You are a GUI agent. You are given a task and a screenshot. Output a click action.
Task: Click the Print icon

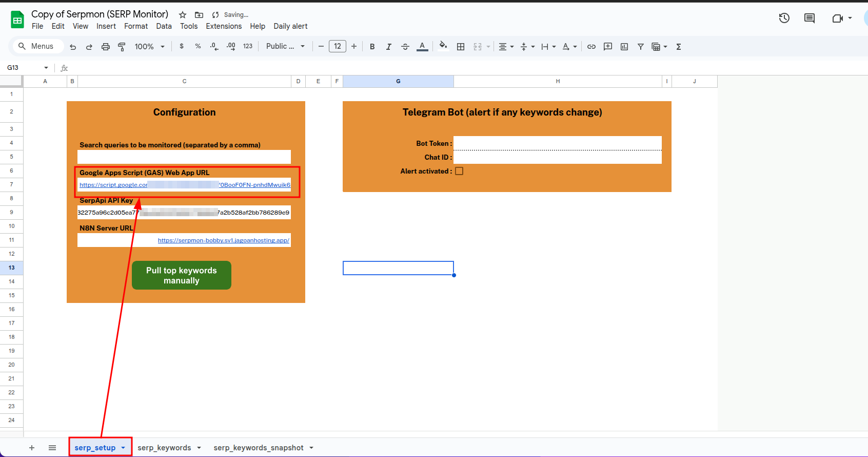[x=105, y=47]
